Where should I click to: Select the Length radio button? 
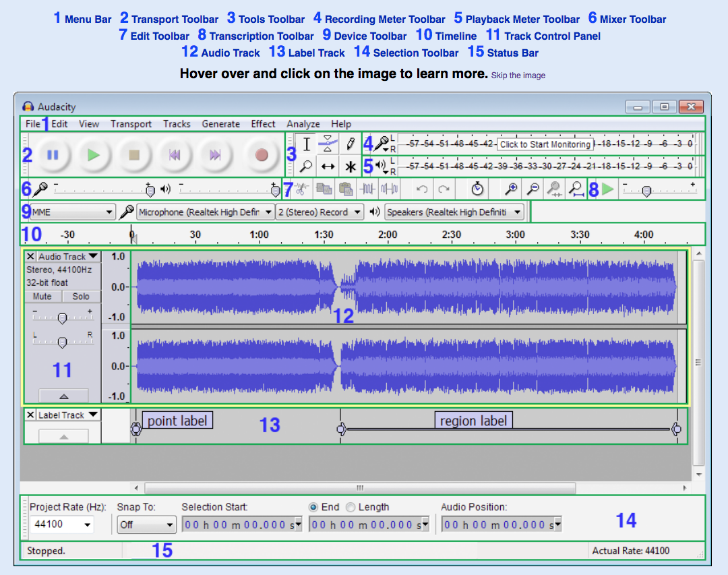351,507
